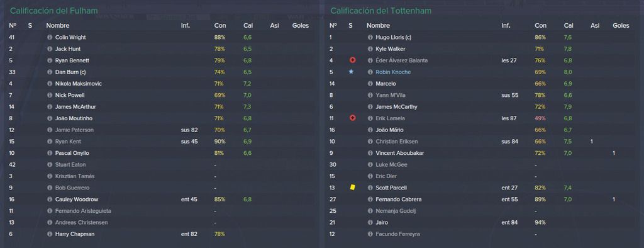The height and width of the screenshot is (248, 644).
Task: Click info icon beside Nikola Maksimovic
Action: 50,84
